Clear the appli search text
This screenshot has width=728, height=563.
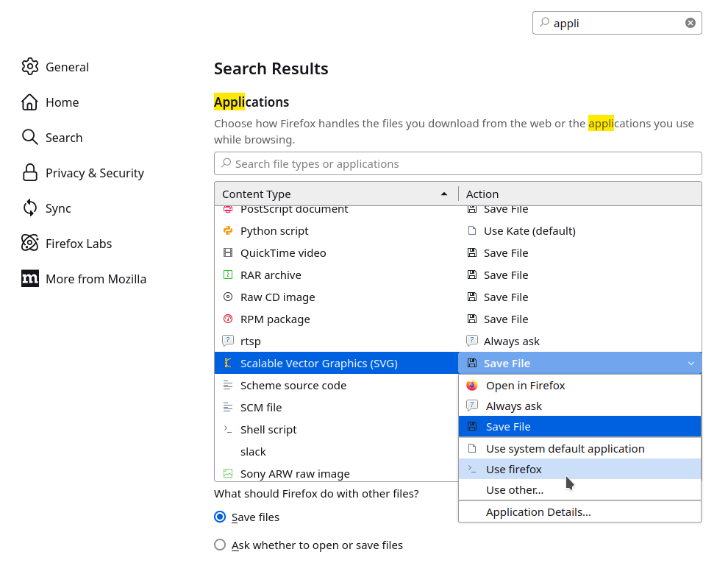click(x=690, y=23)
